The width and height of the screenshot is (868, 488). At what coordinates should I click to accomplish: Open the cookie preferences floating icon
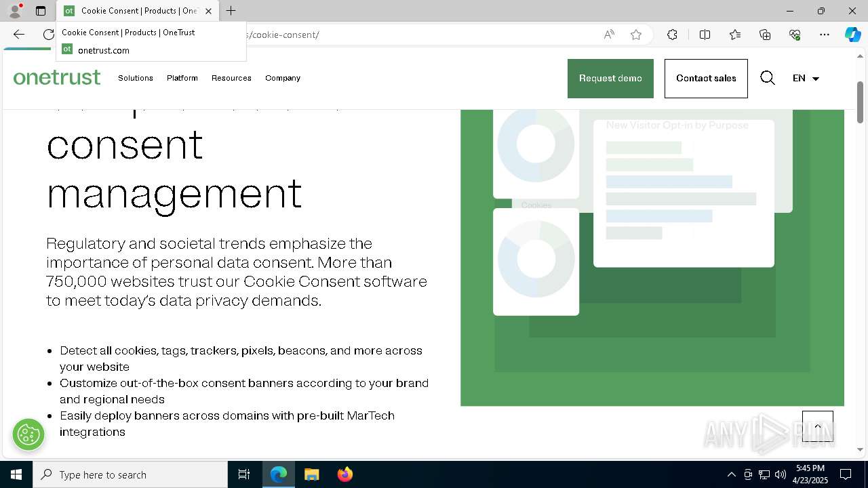28,434
